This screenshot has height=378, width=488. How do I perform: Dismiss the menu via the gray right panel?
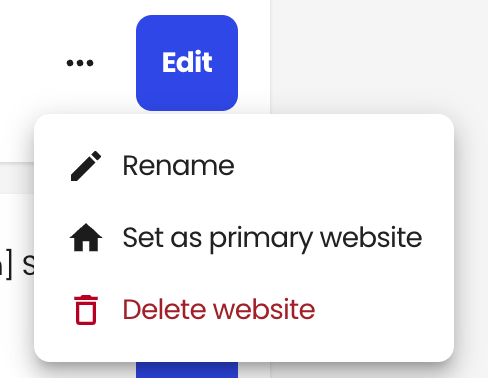click(x=379, y=57)
